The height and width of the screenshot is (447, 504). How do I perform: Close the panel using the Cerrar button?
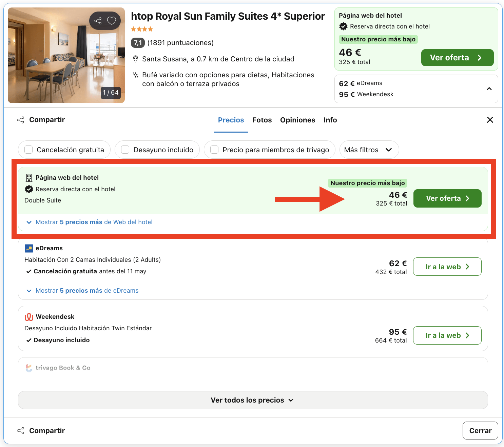480,430
